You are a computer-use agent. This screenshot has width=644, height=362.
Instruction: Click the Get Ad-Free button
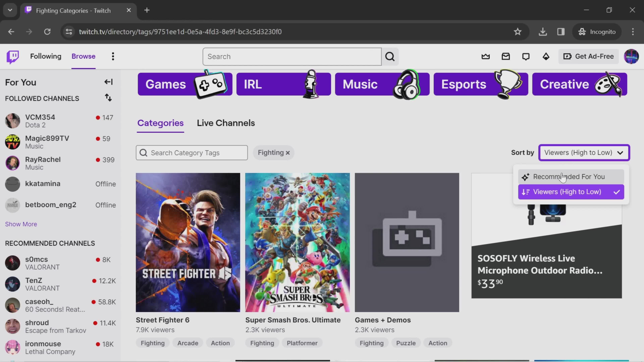coord(588,56)
